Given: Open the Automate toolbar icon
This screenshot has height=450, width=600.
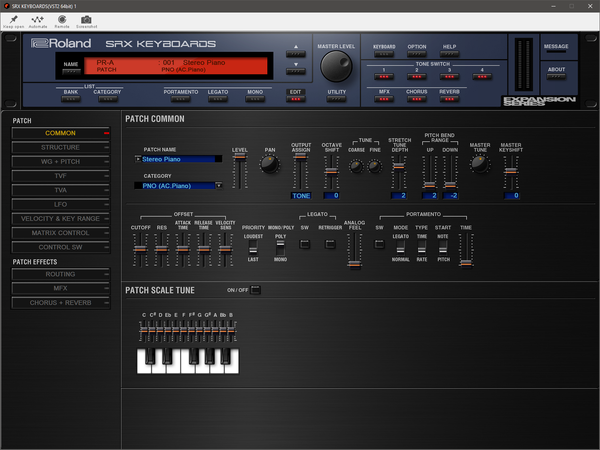Looking at the screenshot, I should tap(38, 21).
